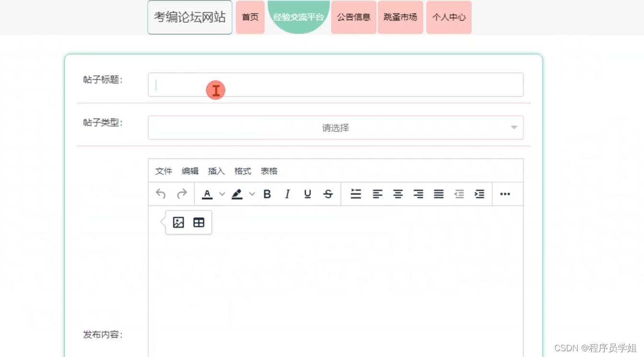The image size is (644, 357).
Task: Justify the text alignment
Action: point(439,194)
